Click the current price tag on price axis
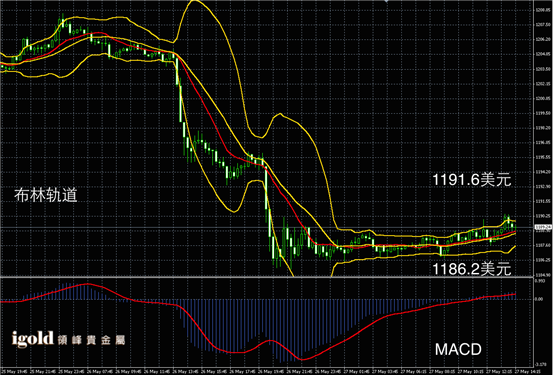The width and height of the screenshot is (553, 375). [543, 227]
